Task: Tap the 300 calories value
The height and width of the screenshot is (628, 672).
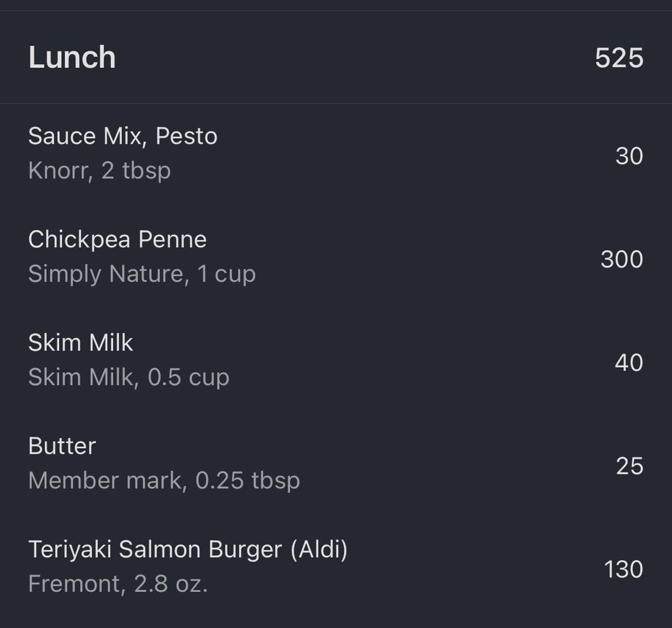Action: pyautogui.click(x=622, y=260)
